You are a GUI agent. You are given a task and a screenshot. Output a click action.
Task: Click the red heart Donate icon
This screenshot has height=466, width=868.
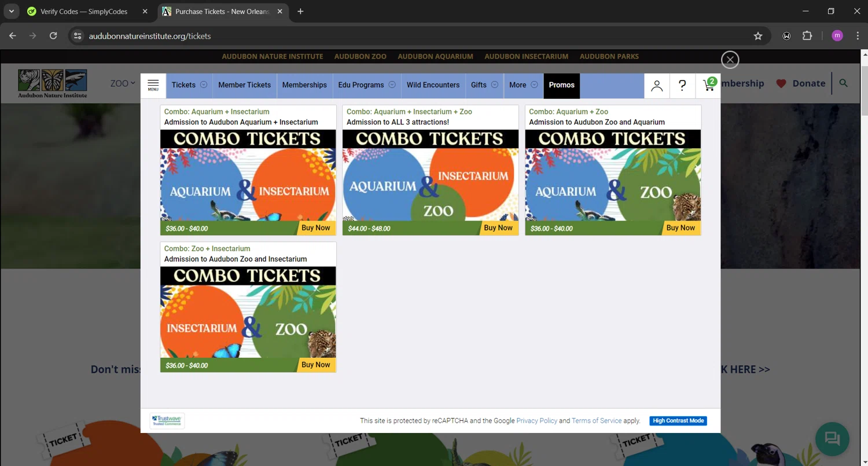pos(781,83)
